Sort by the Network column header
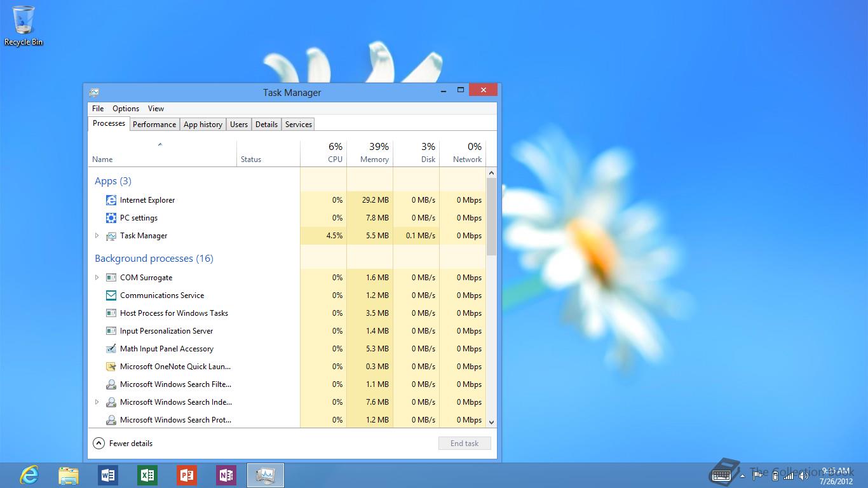Viewport: 868px width, 488px height. click(x=463, y=154)
